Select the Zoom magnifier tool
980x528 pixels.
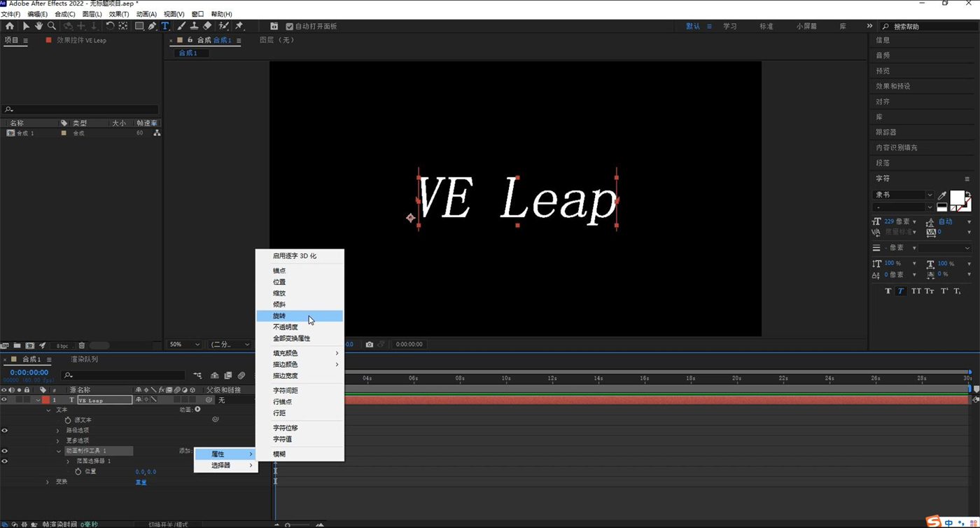pyautogui.click(x=52, y=26)
